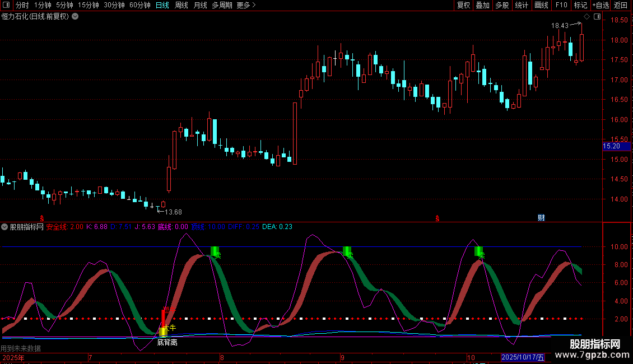The image size is (633, 364).
Task: Click the red S marker below July candles
Action: coord(41,217)
